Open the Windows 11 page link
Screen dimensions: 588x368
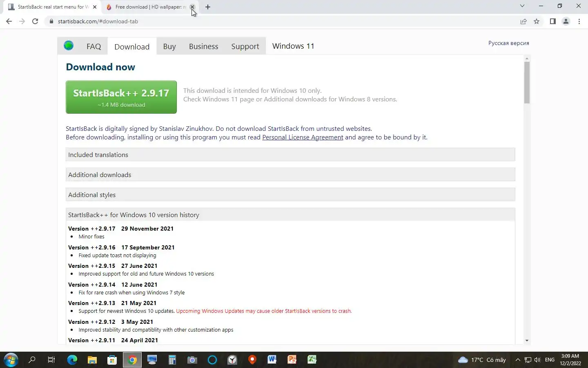point(293,46)
